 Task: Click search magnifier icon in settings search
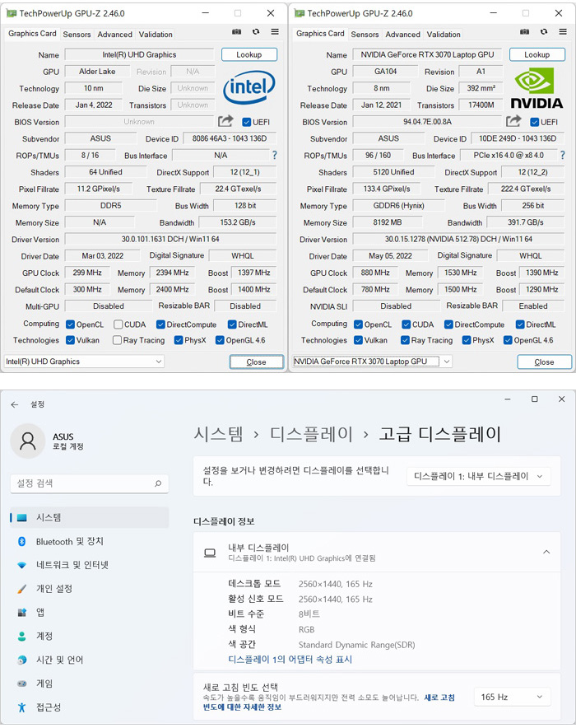point(158,483)
